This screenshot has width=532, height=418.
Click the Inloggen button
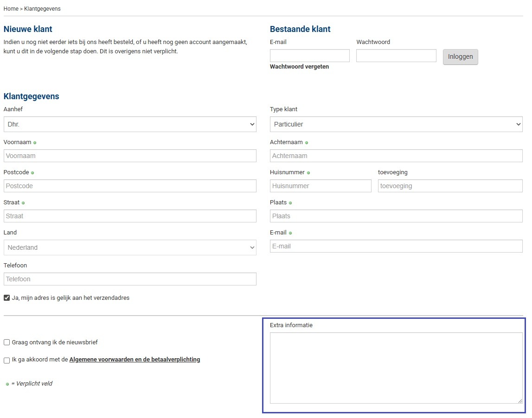[x=460, y=57]
